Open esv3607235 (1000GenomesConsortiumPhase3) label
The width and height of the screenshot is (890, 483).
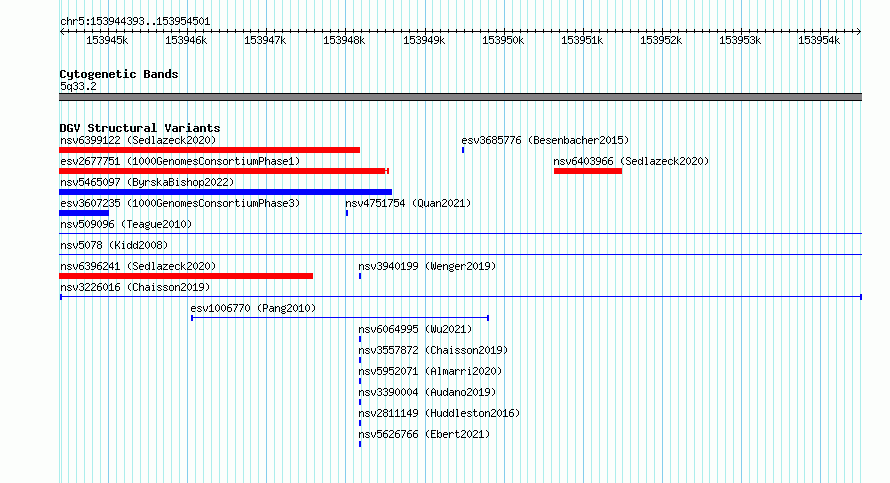[x=180, y=203]
